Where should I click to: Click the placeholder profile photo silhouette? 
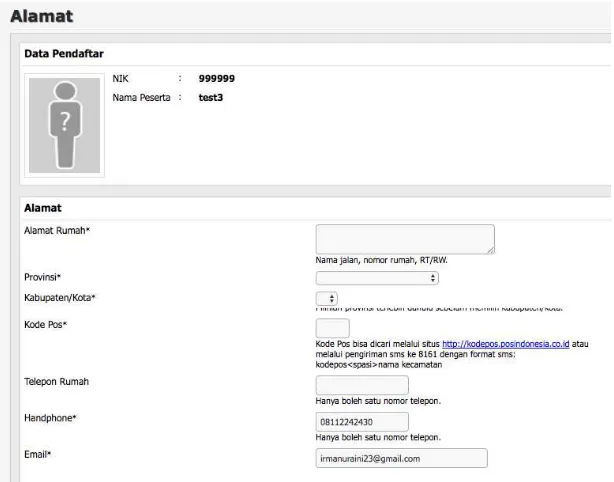(65, 125)
